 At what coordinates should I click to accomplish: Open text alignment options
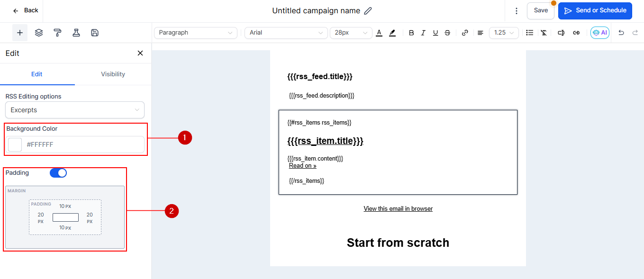(481, 33)
